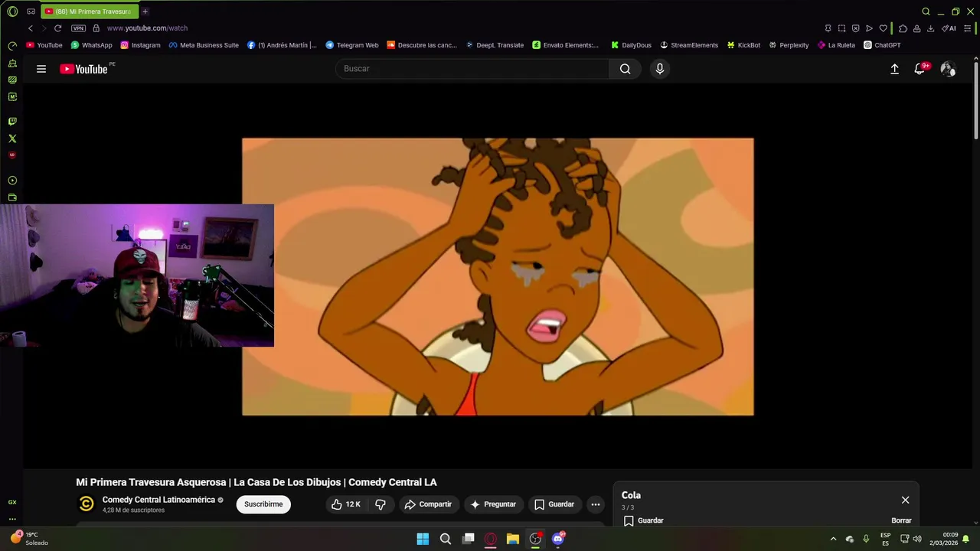The width and height of the screenshot is (980, 551).
Task: Click the Preguntar button
Action: click(x=493, y=504)
